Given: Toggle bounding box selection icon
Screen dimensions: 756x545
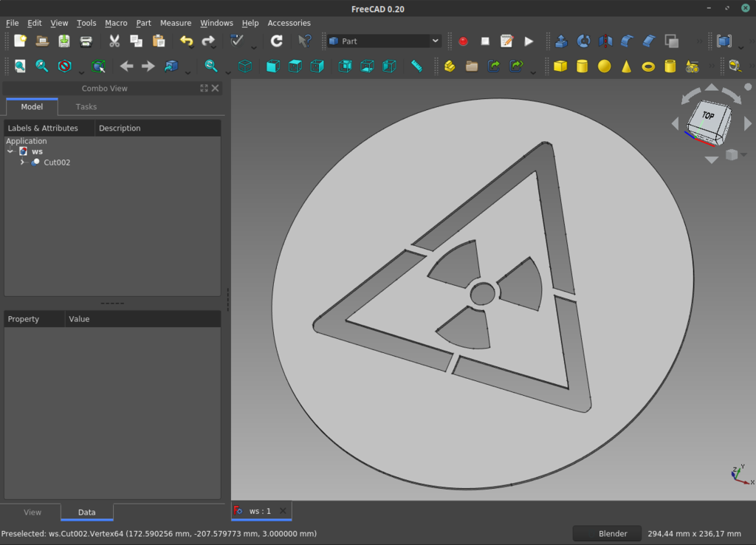Looking at the screenshot, I should [98, 66].
